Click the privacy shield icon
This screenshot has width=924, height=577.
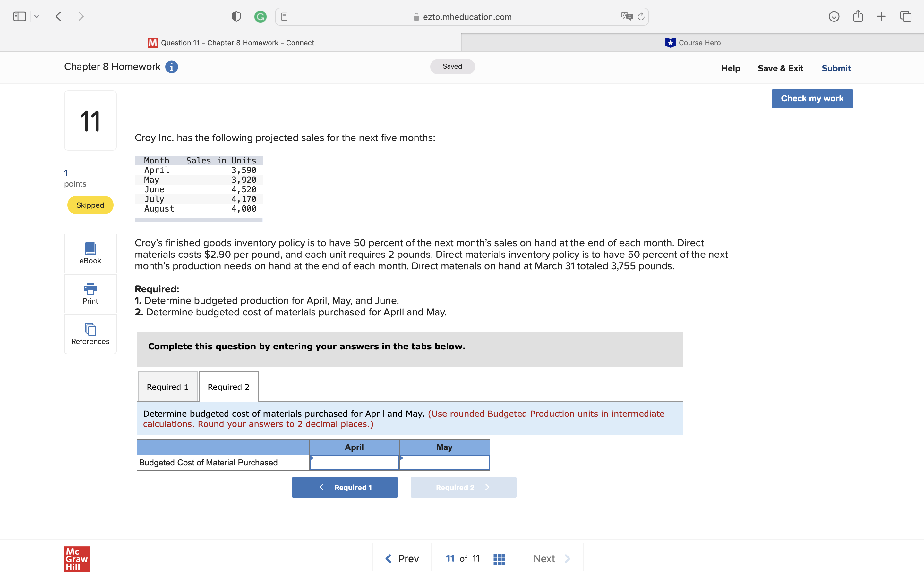tap(236, 17)
